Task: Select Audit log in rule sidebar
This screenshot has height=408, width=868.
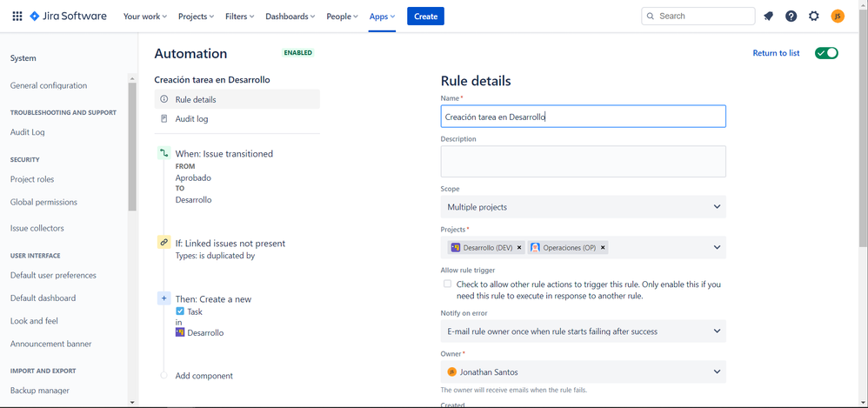Action: click(x=237, y=118)
